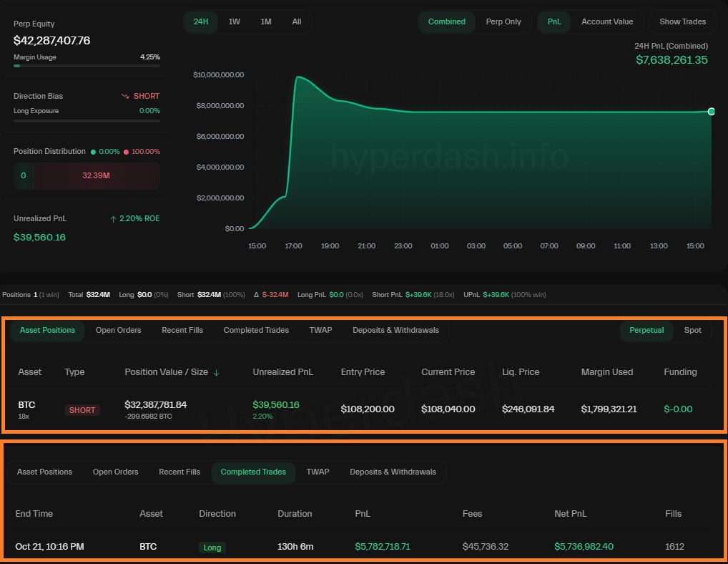This screenshot has width=728, height=564.
Task: Click the End Time column header
Action: tap(34, 514)
